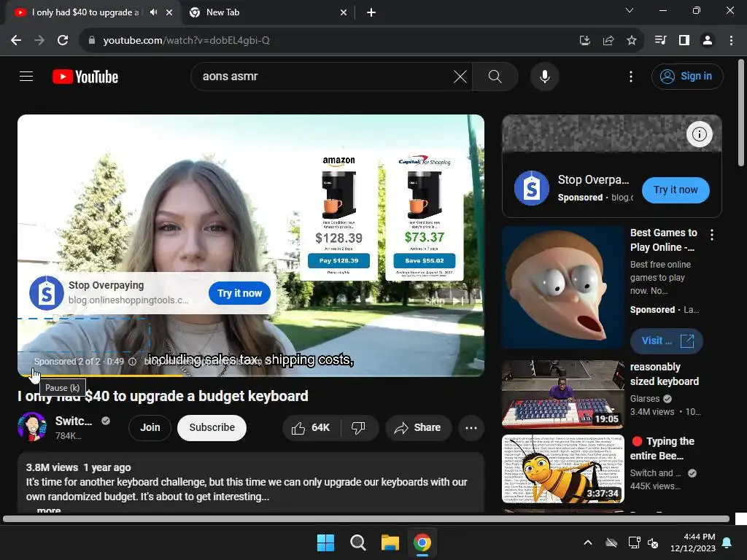This screenshot has width=747, height=560.
Task: Join the channel membership
Action: click(x=150, y=427)
